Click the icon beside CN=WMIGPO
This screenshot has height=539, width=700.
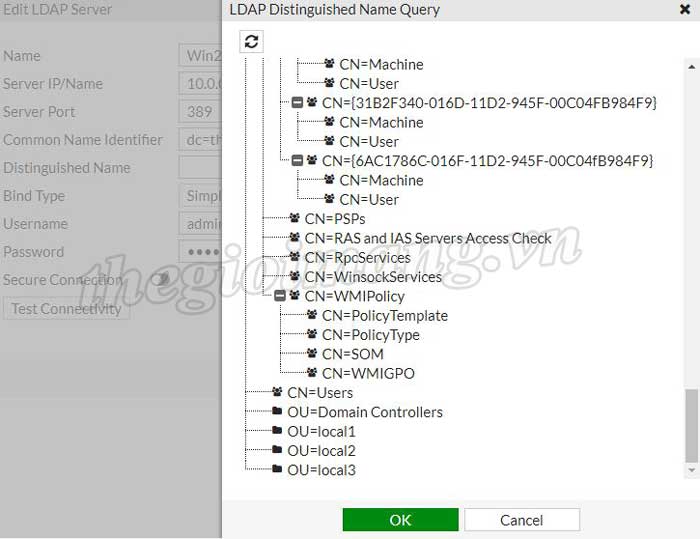[x=312, y=373]
